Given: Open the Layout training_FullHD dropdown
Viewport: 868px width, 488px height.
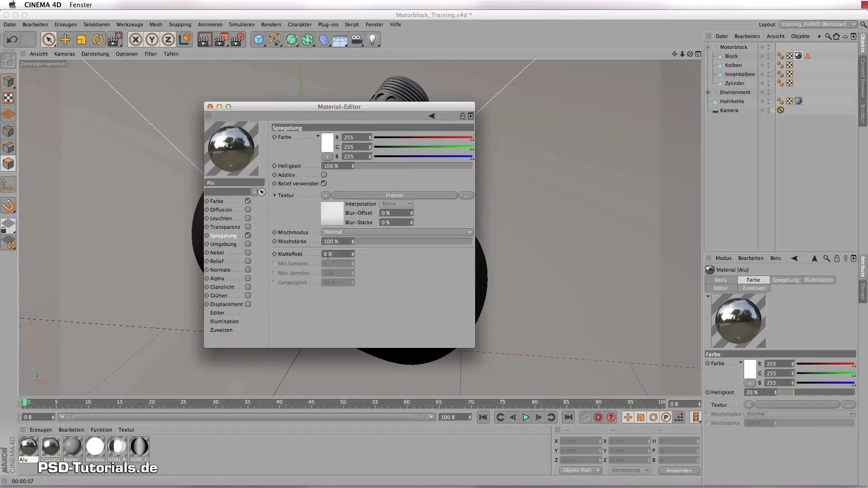Looking at the screenshot, I should 818,24.
